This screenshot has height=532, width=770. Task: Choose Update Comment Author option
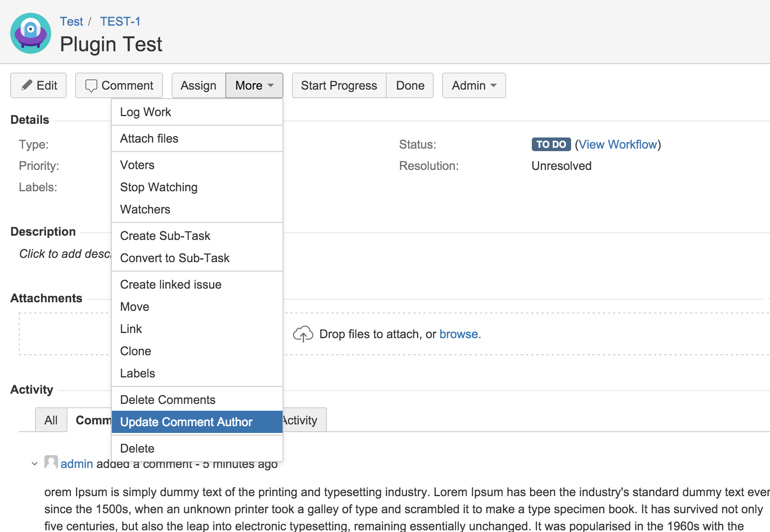click(197, 422)
